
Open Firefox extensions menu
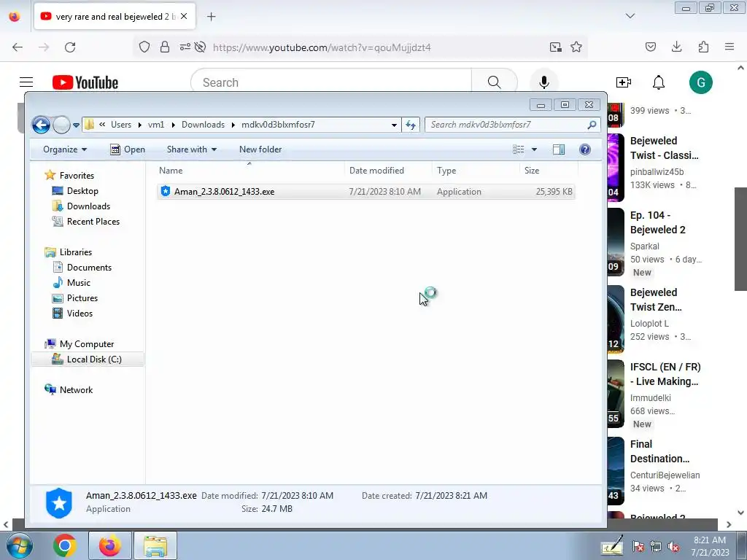703,47
